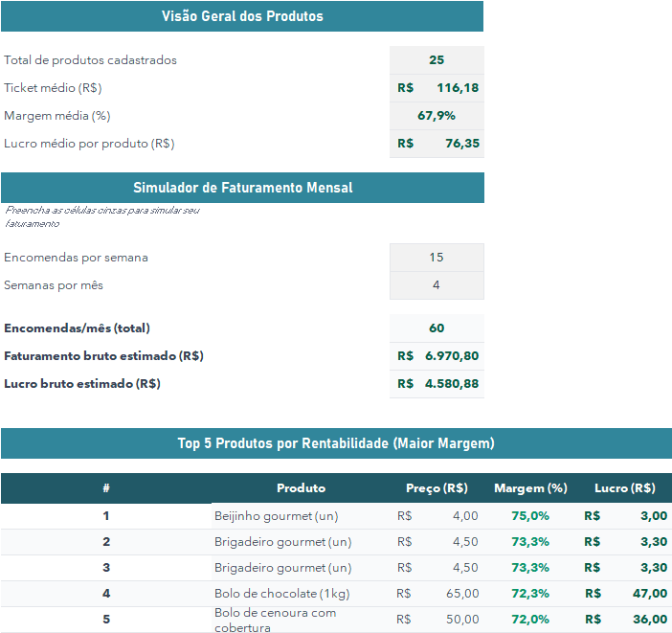Select rank number 1 cell

(x=106, y=516)
